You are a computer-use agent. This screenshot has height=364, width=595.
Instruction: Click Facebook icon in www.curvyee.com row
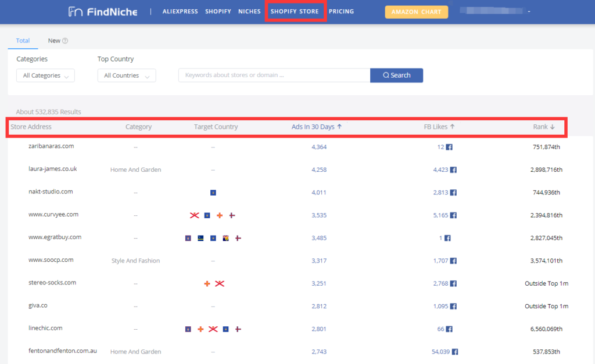pos(453,215)
